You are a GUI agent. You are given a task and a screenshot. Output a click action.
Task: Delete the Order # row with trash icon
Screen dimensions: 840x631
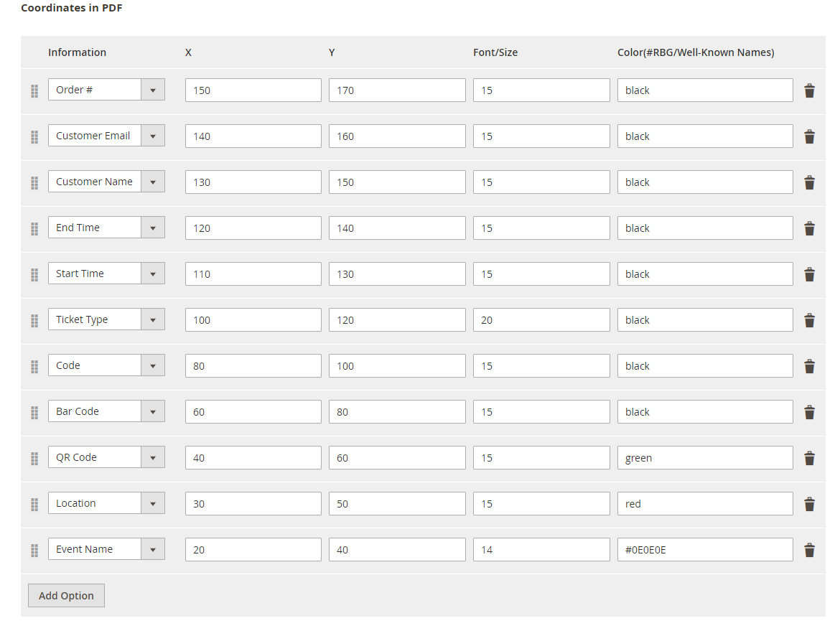809,90
